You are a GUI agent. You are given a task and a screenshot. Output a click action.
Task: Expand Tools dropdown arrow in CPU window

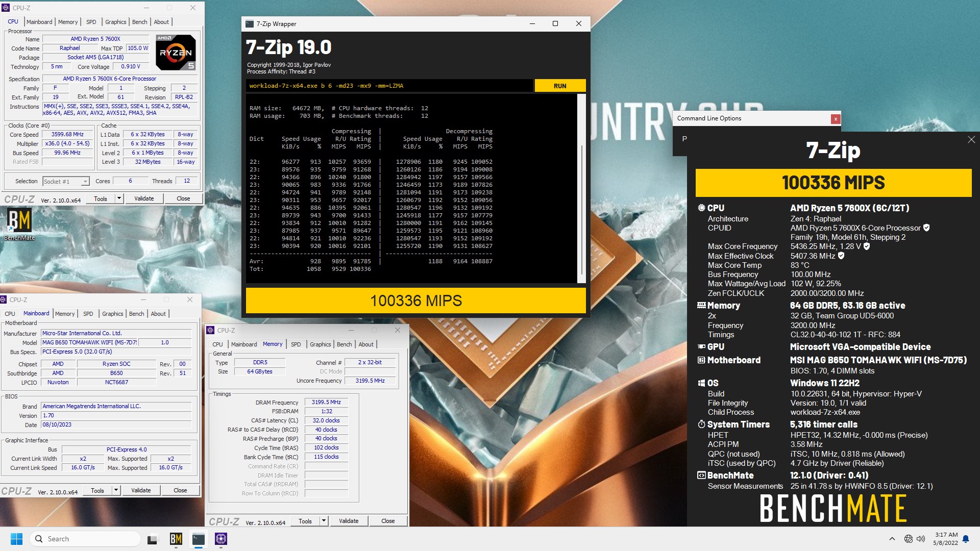click(x=119, y=198)
